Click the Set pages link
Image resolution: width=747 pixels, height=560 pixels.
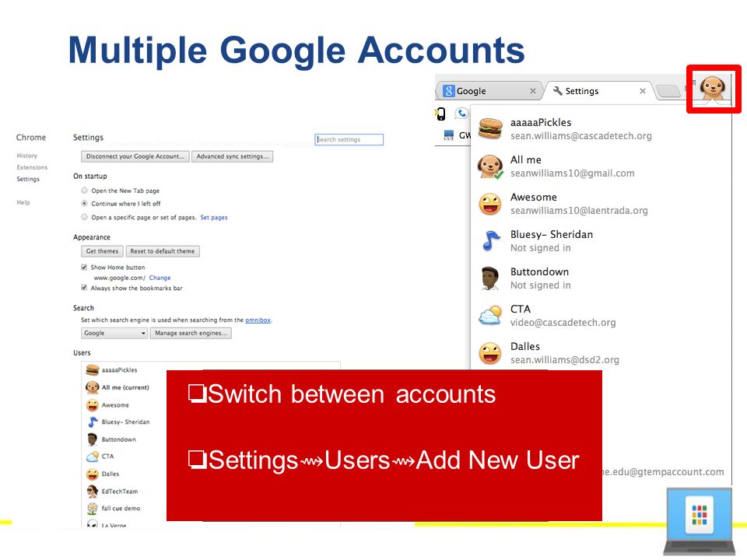(x=214, y=217)
